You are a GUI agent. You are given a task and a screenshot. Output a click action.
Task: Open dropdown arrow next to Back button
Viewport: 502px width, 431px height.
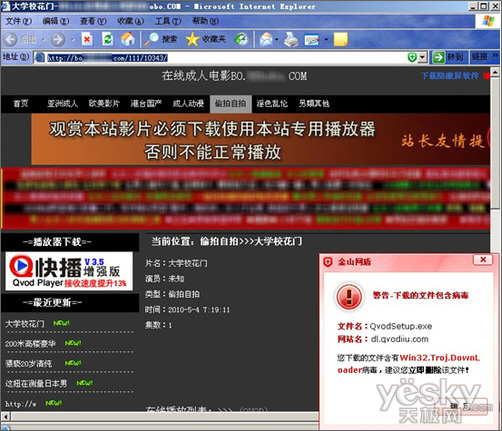tap(43, 40)
